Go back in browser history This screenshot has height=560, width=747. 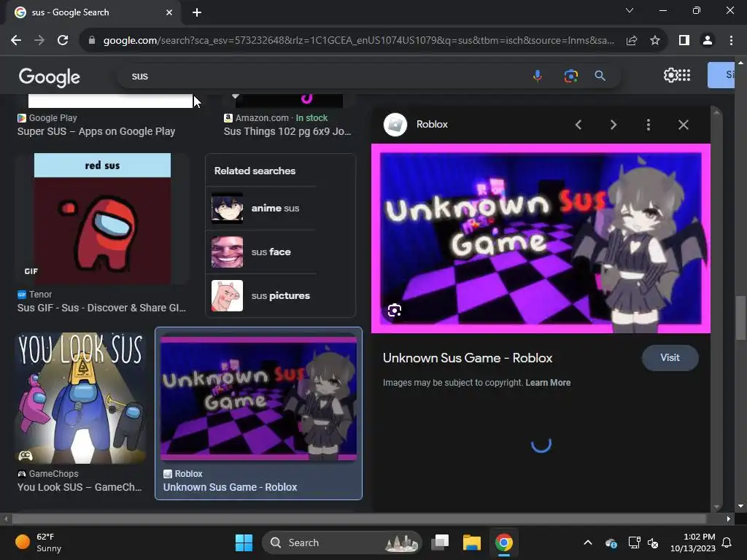point(16,41)
